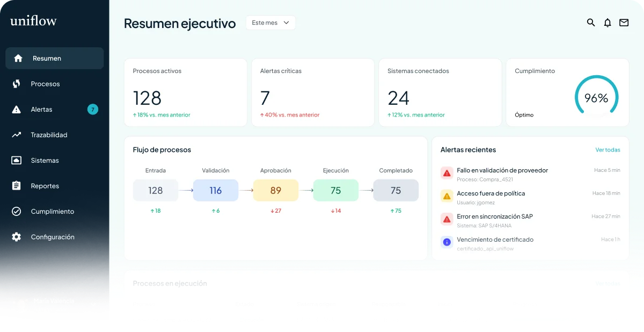Click the Sistemas cloud icon
Viewport: 644px width, 332px height.
pos(17,160)
